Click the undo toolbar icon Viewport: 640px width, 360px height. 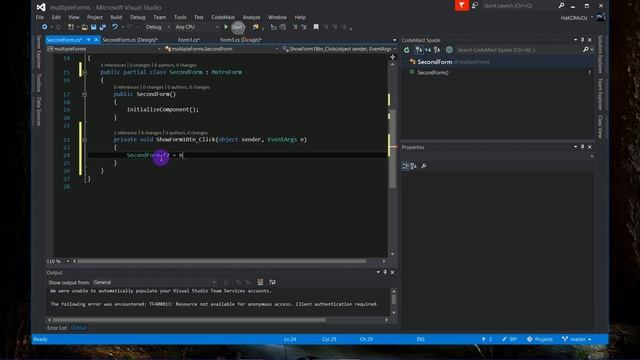pyautogui.click(x=115, y=27)
